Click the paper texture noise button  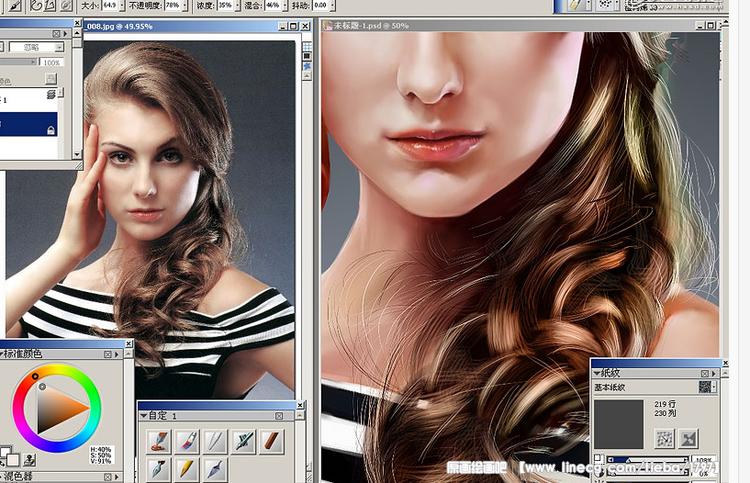664,438
